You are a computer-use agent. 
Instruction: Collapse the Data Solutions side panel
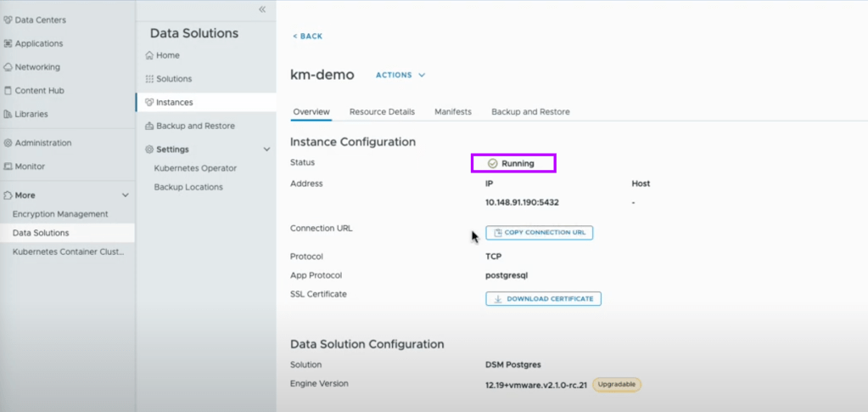coord(262,9)
